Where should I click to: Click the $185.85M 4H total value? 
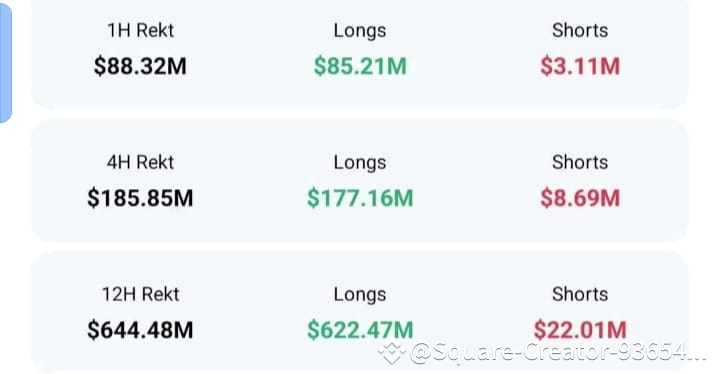140,198
